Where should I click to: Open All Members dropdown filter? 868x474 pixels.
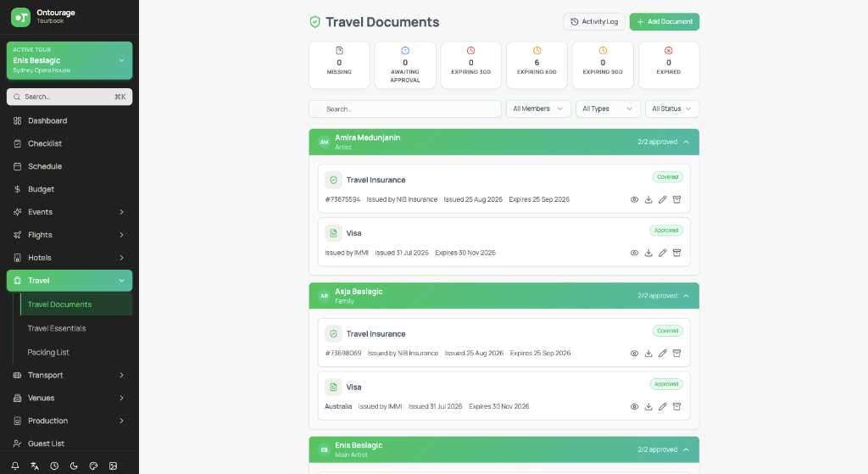tap(538, 109)
